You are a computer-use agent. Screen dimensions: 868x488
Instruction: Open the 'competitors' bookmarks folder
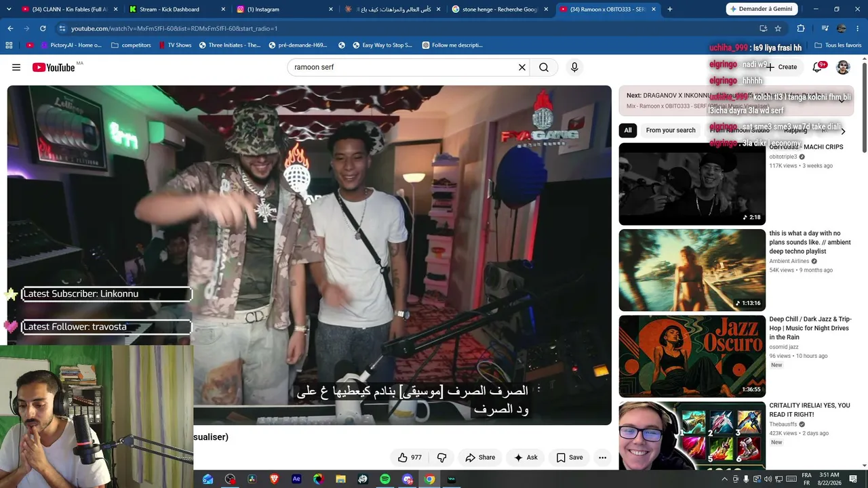pyautogui.click(x=131, y=45)
